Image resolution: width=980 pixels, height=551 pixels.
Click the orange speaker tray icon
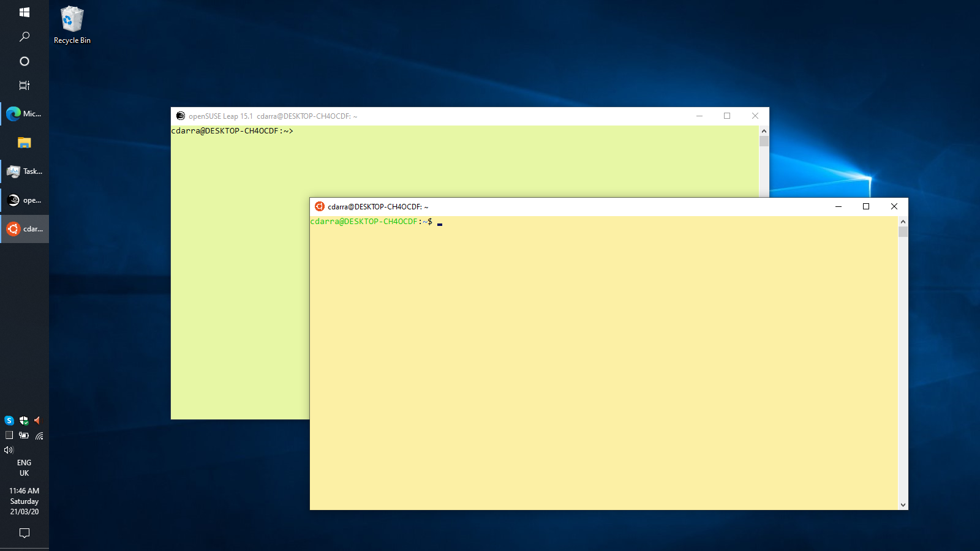pos(38,421)
